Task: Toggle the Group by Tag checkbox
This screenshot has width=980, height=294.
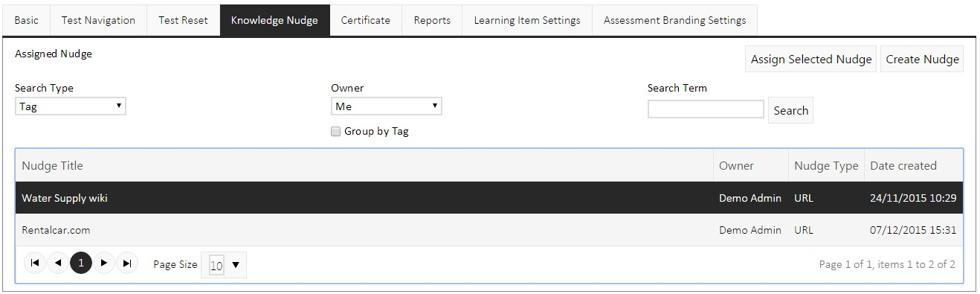Action: click(x=336, y=132)
